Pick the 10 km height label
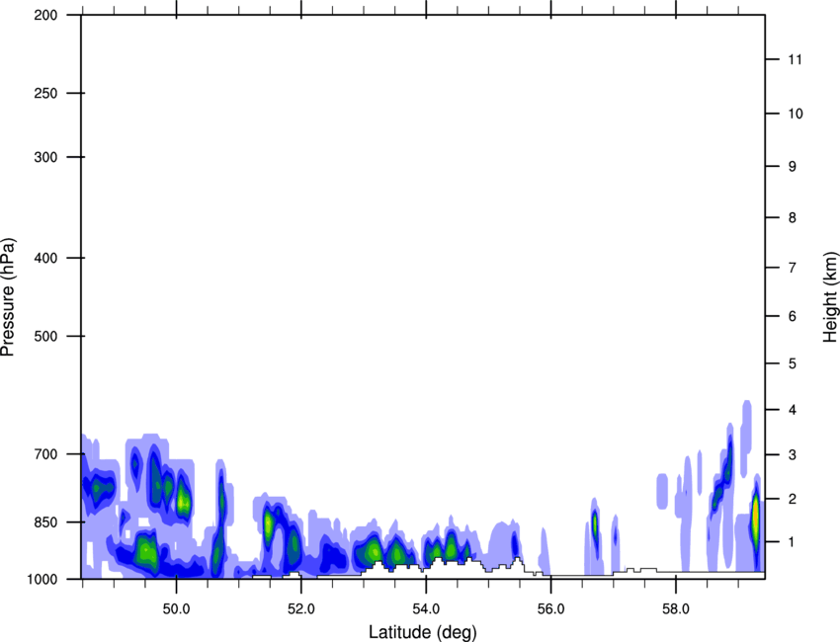 pyautogui.click(x=796, y=114)
